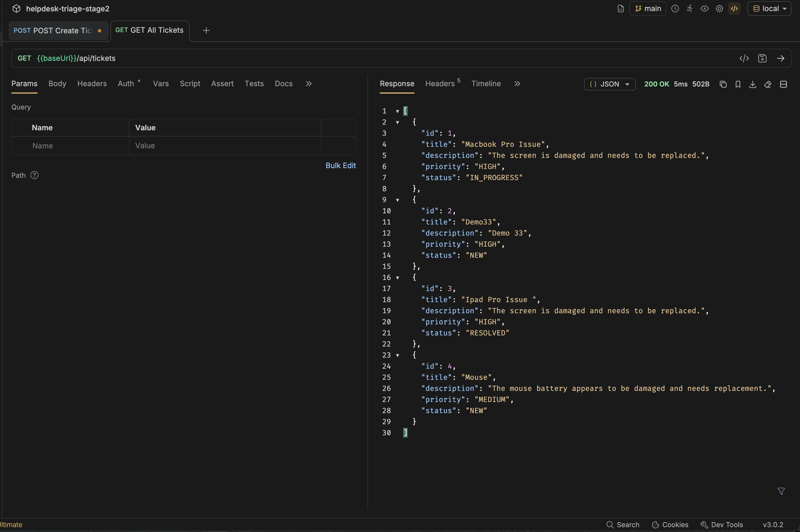Open the response filter funnel icon

781,491
